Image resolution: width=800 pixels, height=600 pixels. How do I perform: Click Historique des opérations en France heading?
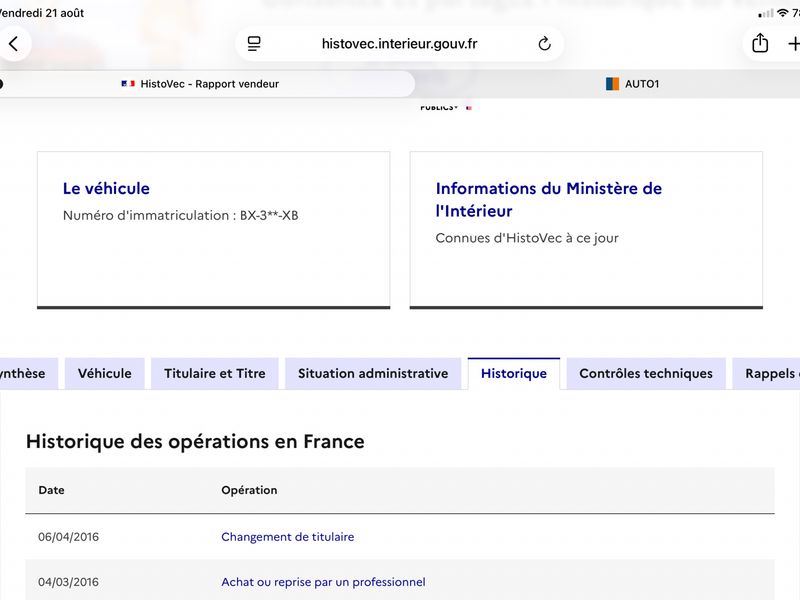coord(195,442)
